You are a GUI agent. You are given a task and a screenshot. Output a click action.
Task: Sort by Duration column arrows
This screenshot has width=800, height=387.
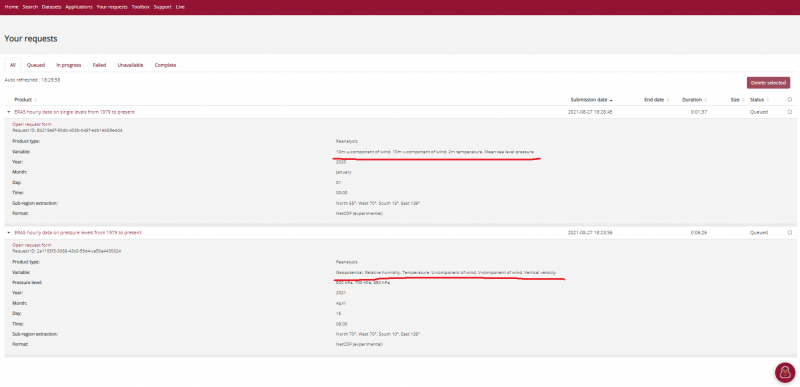706,100
